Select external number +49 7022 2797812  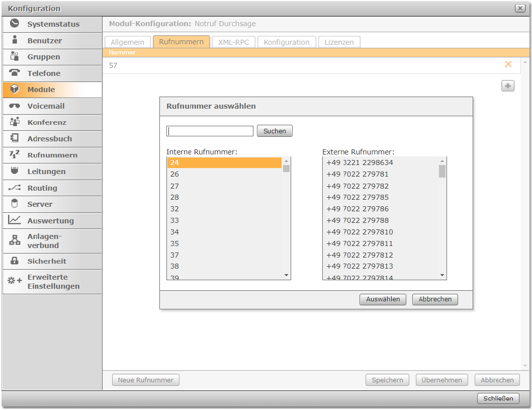click(x=381, y=255)
